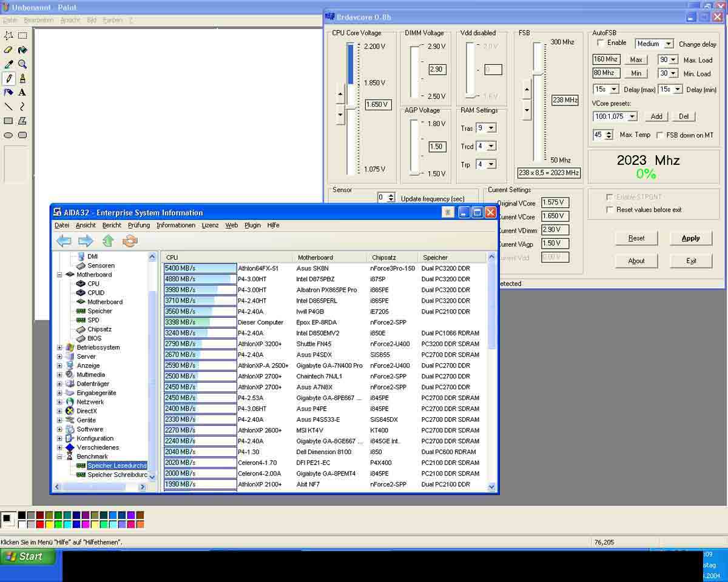Open the Bericht menu in AIDA32

click(112, 225)
